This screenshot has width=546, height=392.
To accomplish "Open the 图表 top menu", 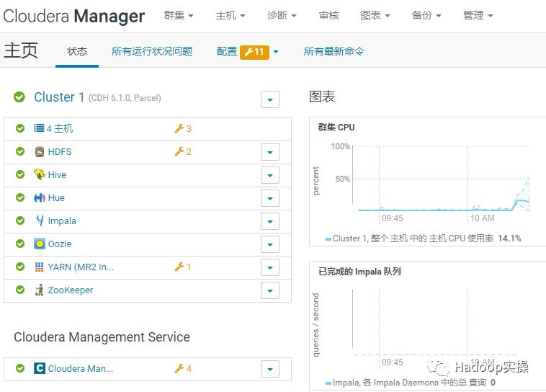I will [375, 16].
